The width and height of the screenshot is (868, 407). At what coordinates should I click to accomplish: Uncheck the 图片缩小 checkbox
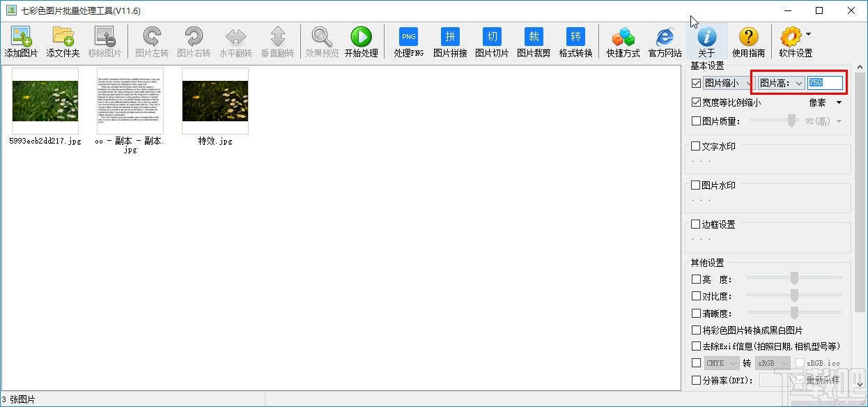click(x=697, y=83)
